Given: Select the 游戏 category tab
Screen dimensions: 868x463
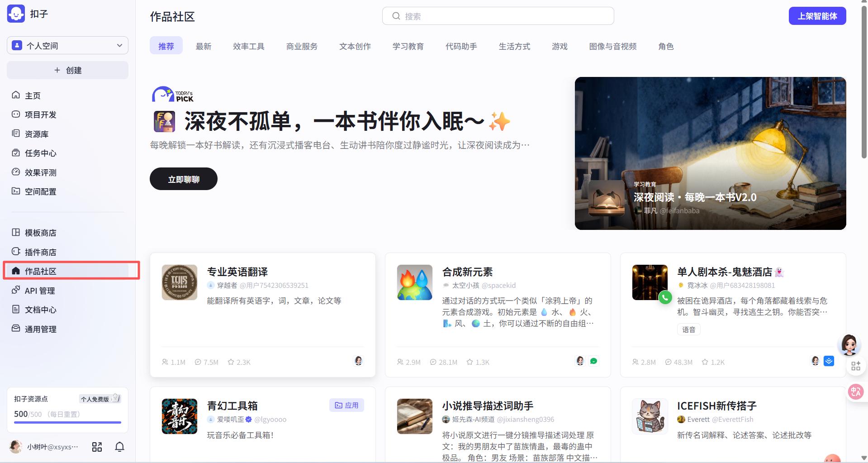Looking at the screenshot, I should click(559, 46).
